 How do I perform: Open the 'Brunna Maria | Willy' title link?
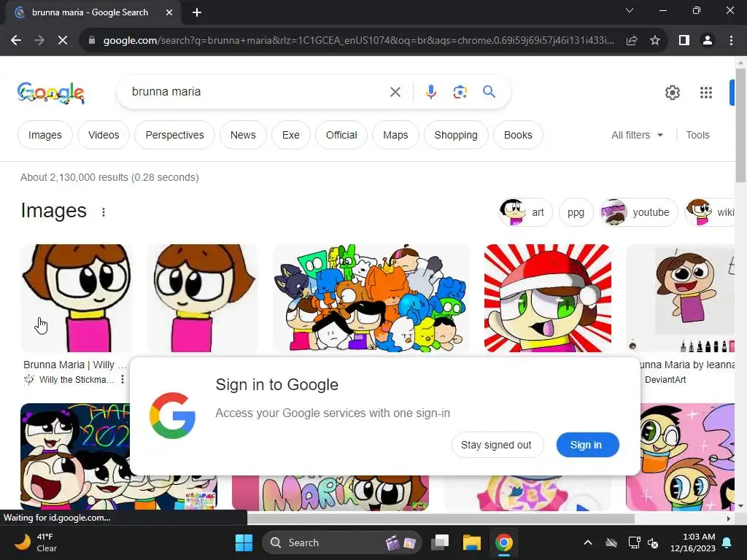(75, 365)
